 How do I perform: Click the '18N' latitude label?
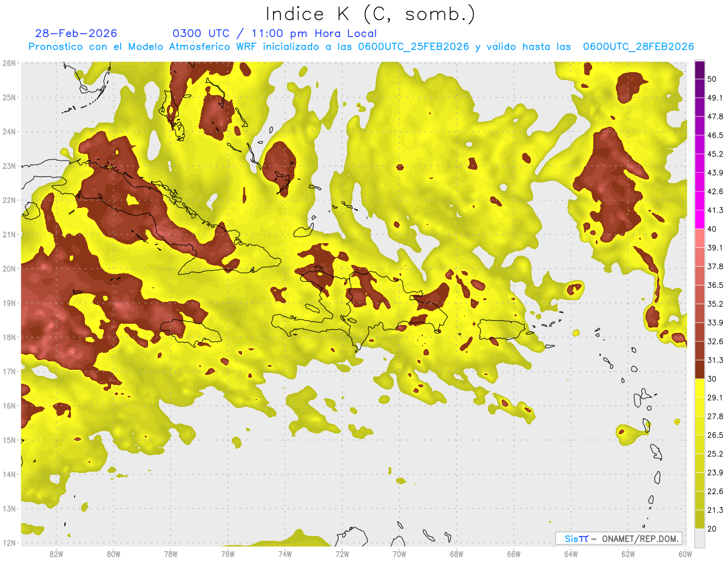click(9, 337)
